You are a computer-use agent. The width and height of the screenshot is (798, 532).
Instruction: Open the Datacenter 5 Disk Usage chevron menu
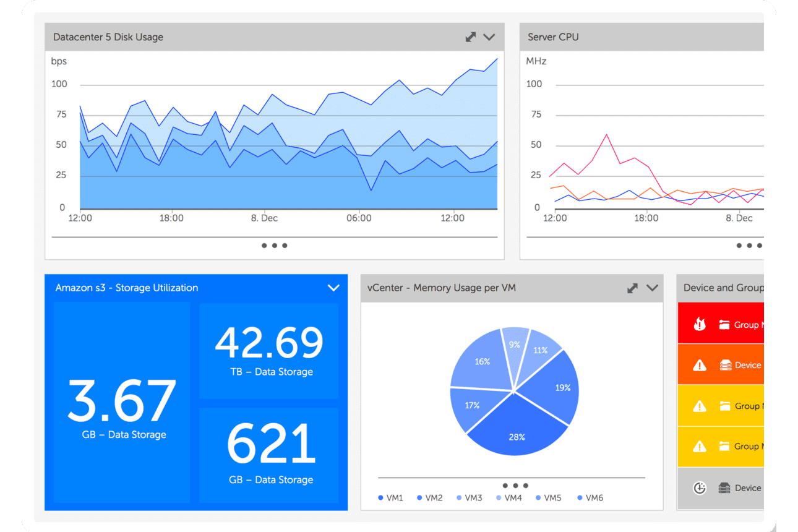click(489, 37)
